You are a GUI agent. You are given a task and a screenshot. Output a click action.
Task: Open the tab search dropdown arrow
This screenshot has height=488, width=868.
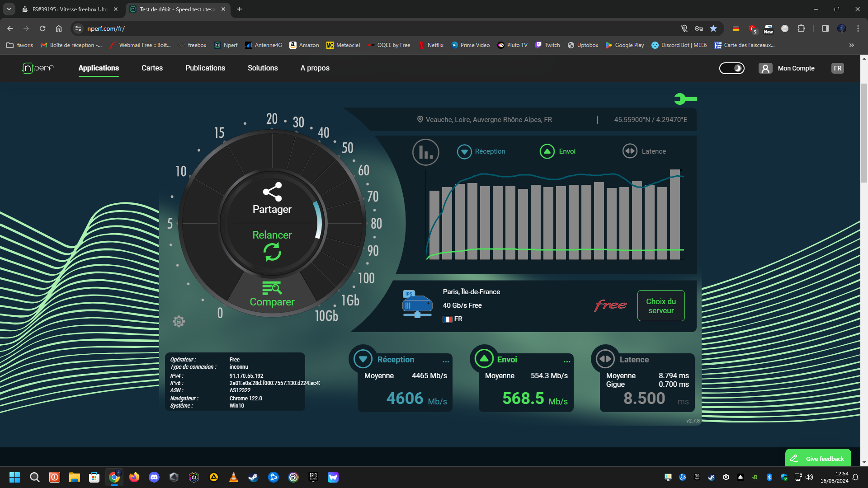[9, 9]
